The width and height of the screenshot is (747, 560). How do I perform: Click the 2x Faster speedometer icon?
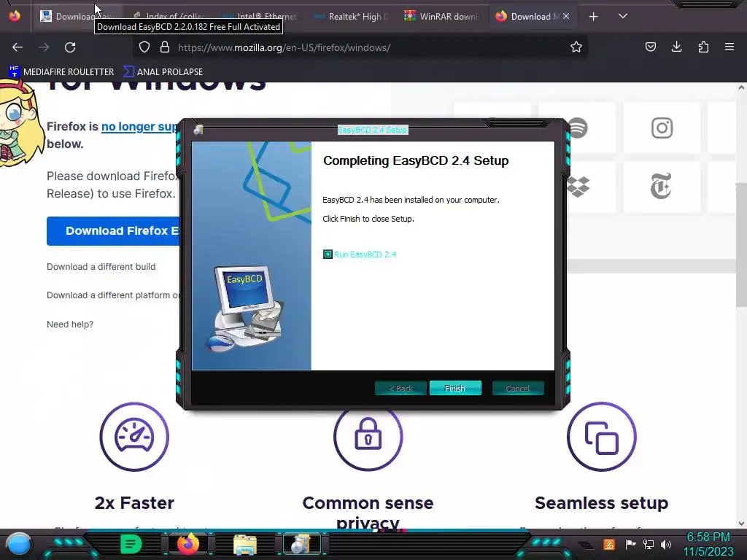coord(134,437)
